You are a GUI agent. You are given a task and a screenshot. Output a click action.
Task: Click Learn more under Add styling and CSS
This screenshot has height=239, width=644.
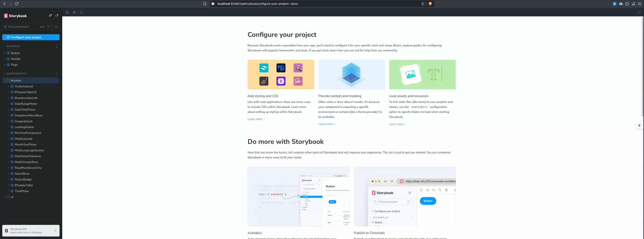point(256,119)
